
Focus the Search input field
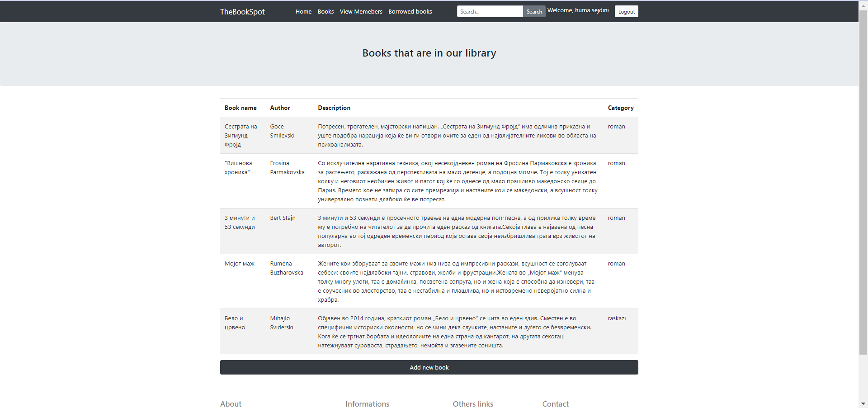(490, 12)
